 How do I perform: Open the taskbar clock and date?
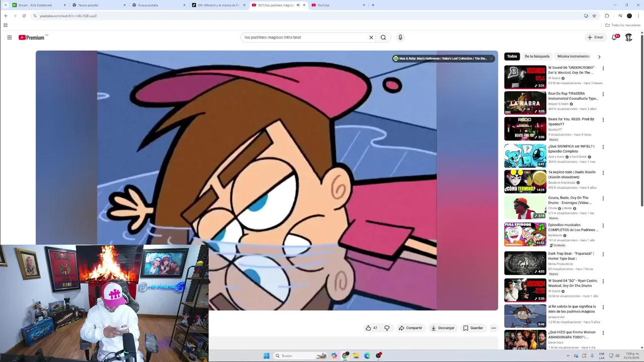click(x=631, y=355)
